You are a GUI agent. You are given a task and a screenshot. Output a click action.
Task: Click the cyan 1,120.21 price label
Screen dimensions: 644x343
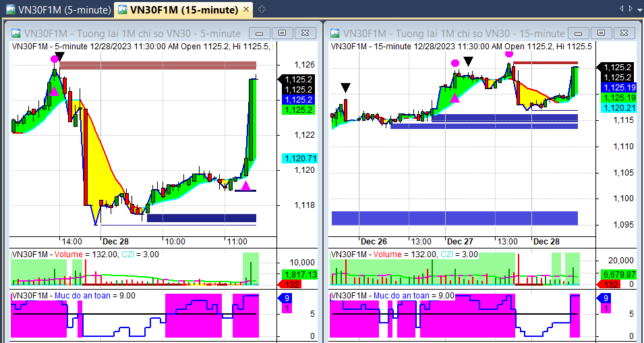(618, 108)
